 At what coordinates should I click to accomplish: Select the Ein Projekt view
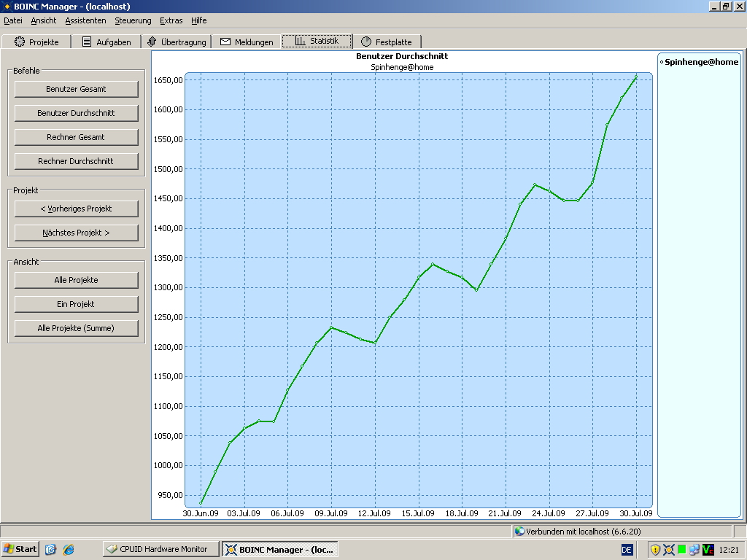76,304
